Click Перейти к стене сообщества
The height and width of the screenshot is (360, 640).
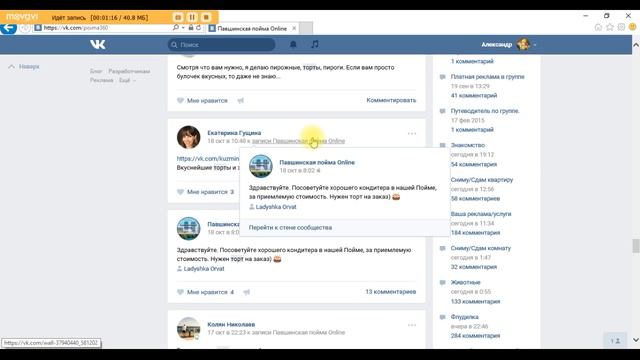[x=290, y=227]
